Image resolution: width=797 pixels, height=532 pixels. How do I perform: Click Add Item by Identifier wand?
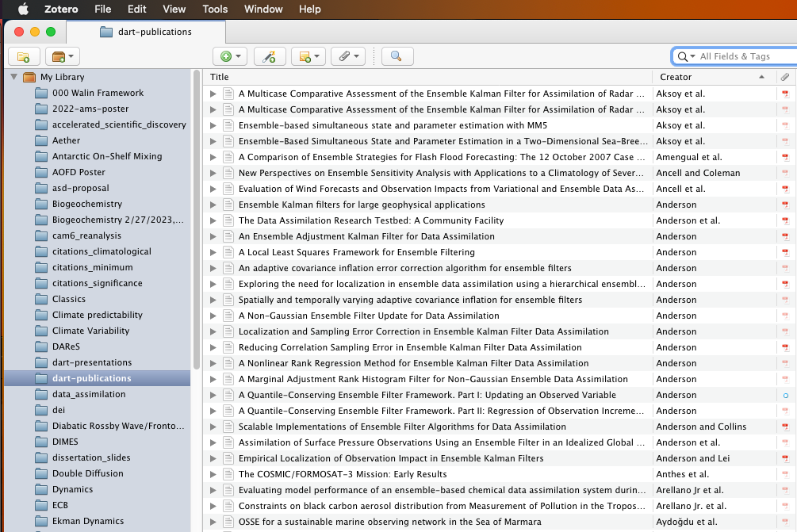click(269, 56)
